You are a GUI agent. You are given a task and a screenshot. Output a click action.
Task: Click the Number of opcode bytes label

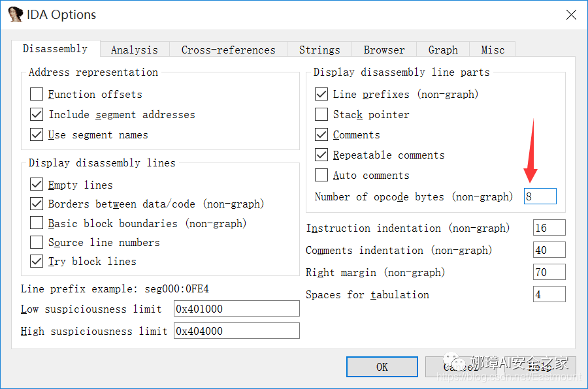click(x=414, y=196)
